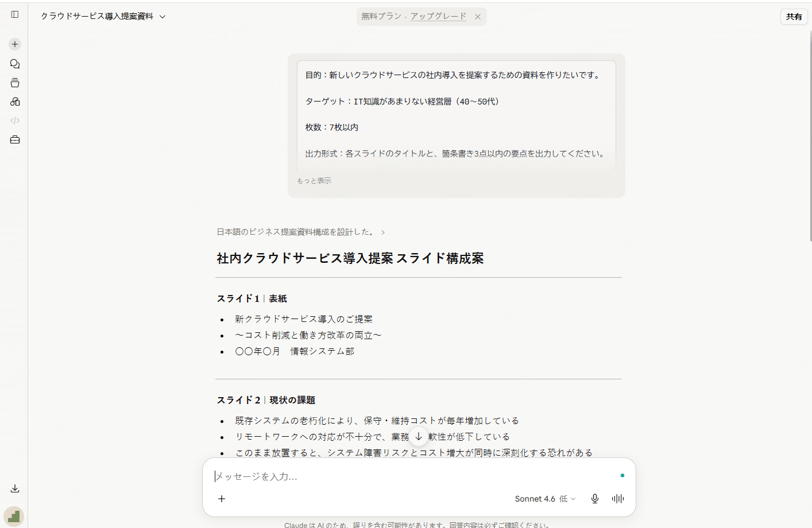Screen dimensions: 812x528
Task: Click the user message line starting ターゲット
Action: tap(404, 102)
